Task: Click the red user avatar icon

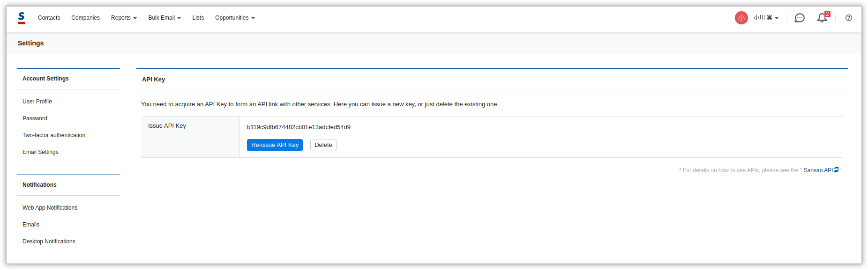Action: pos(741,18)
